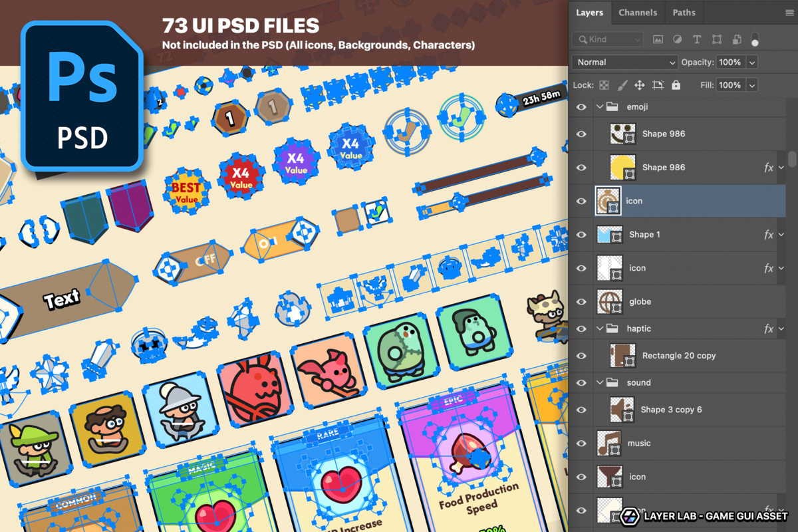Filter for adjustment layers in Layers panel
The image size is (798, 532).
tap(677, 39)
